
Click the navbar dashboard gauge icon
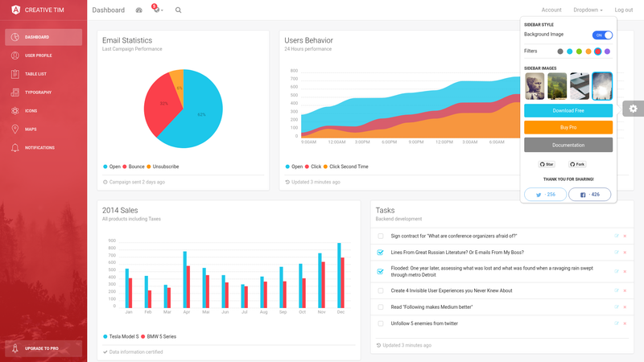[x=138, y=10]
